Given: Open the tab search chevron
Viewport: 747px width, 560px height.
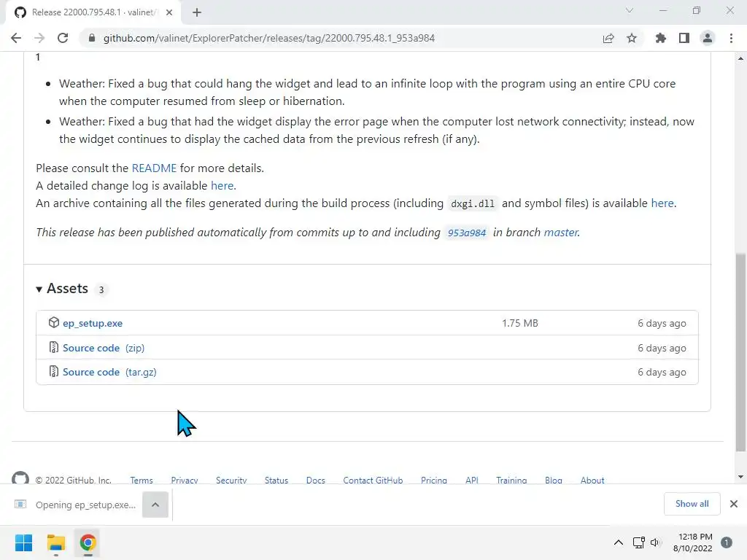Looking at the screenshot, I should tap(630, 10).
